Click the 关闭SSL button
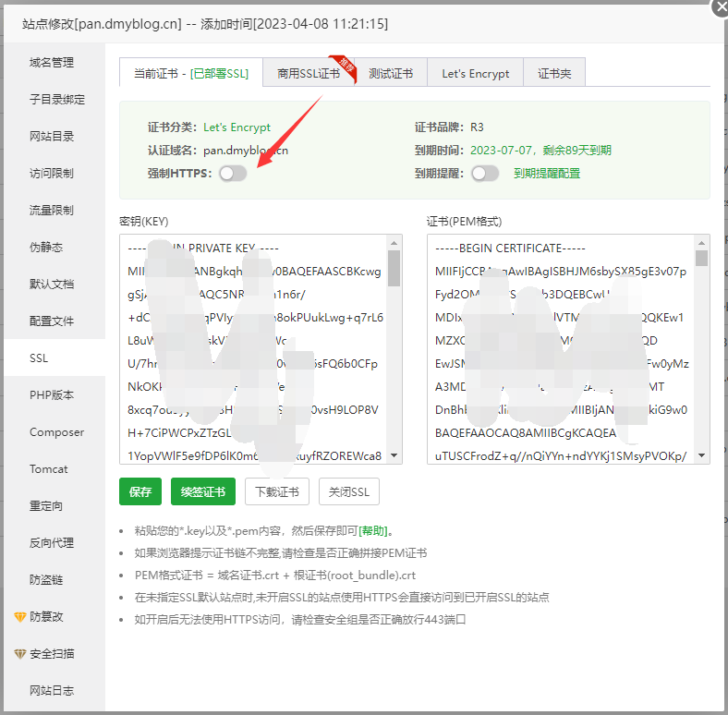The height and width of the screenshot is (715, 728). click(x=349, y=491)
